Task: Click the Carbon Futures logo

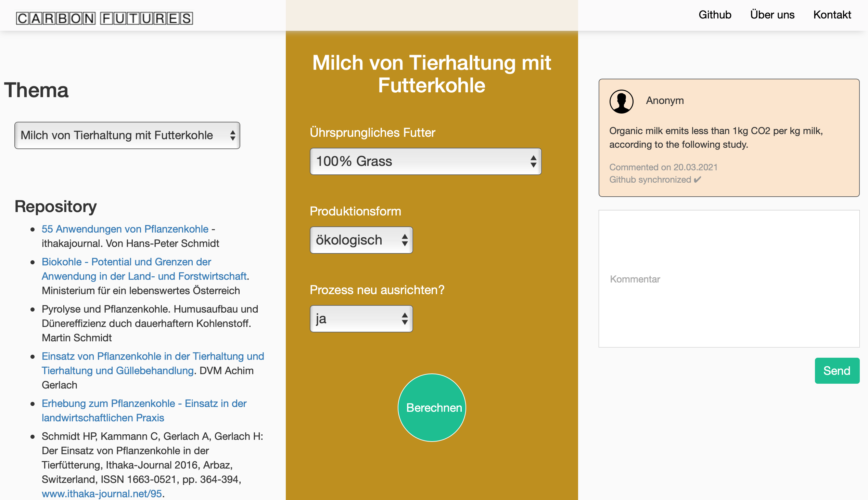Action: pos(104,18)
